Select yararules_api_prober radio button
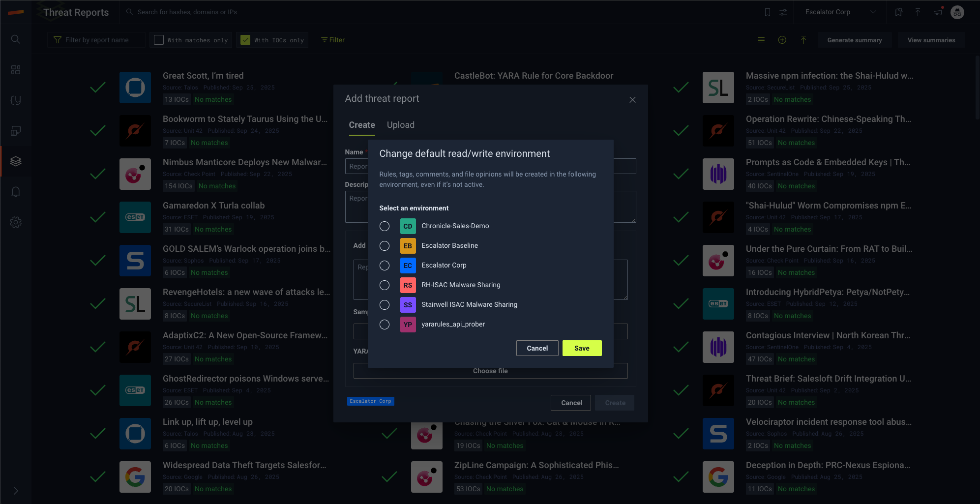 point(385,325)
